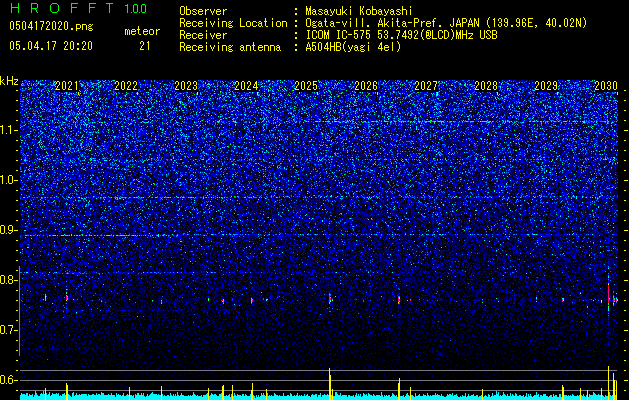This screenshot has width=629, height=400.
Task: Select the ICOM IC-575 53.7492 MHz USB text
Action: [x=401, y=35]
